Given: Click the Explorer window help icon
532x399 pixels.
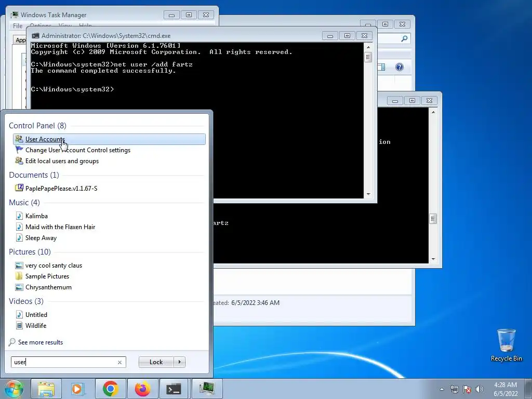Looking at the screenshot, I should click(x=400, y=67).
